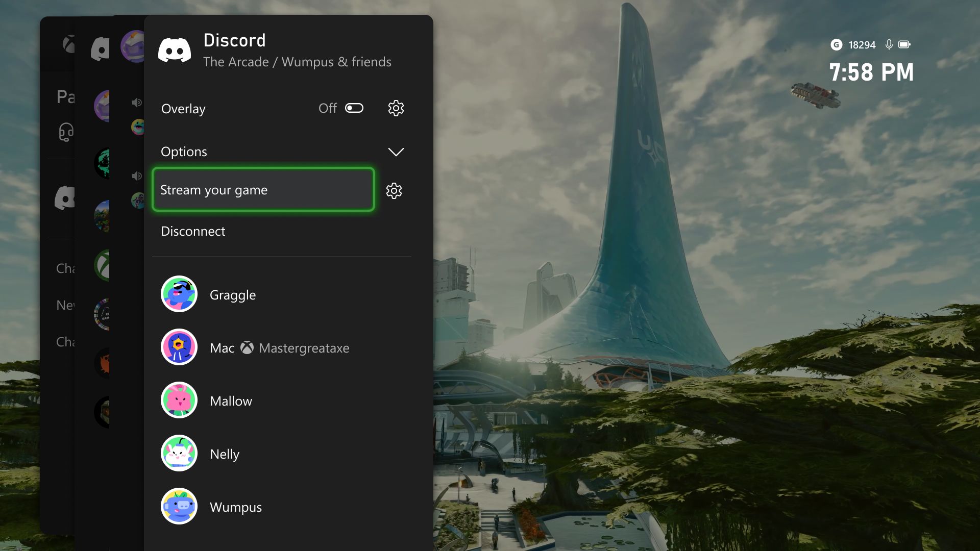Click Stream your game button

pyautogui.click(x=262, y=189)
